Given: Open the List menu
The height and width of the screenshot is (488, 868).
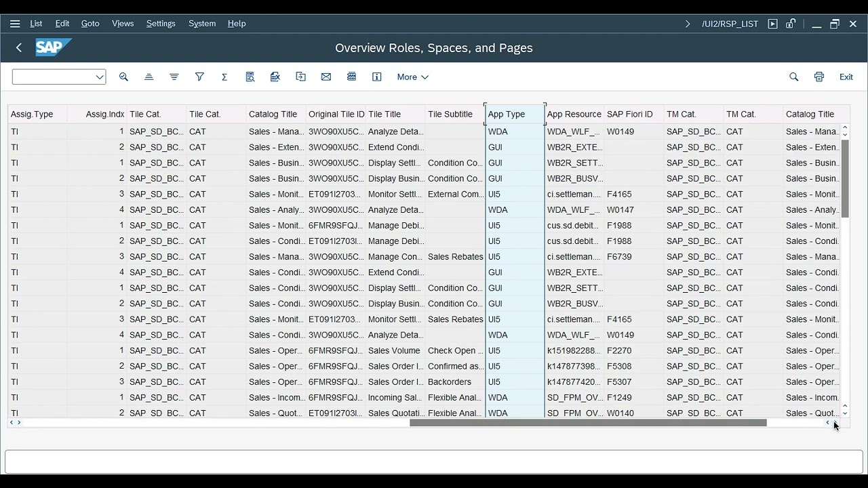Looking at the screenshot, I should tap(36, 24).
